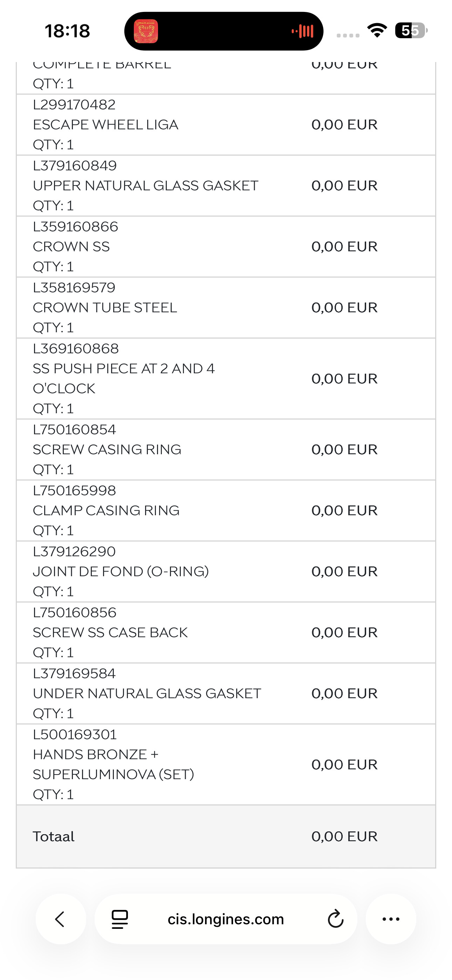Image resolution: width=452 pixels, height=980 pixels.
Task: Tap SS PUSH PIECE AT 2 AND 4 O'CLOCK
Action: click(124, 379)
